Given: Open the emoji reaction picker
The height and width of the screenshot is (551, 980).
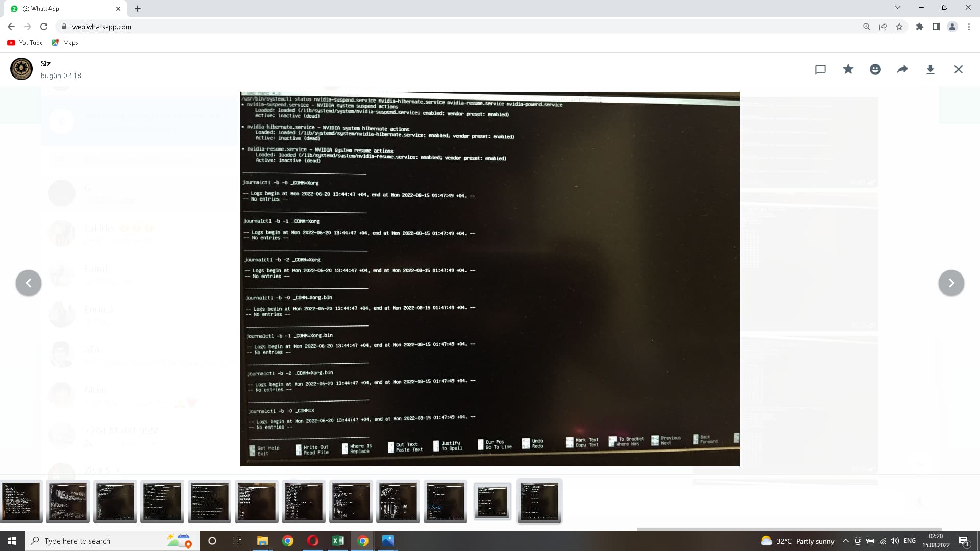Looking at the screenshot, I should [875, 69].
